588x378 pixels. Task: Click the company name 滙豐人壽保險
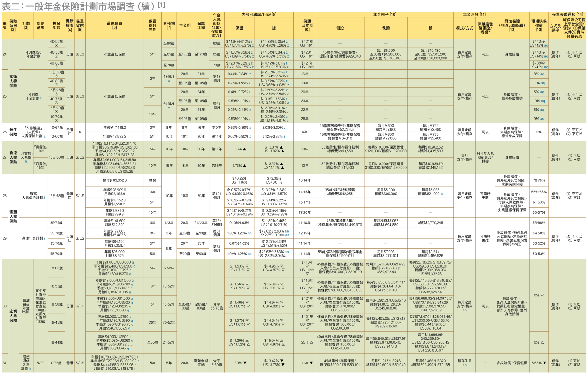pyautogui.click(x=13, y=216)
